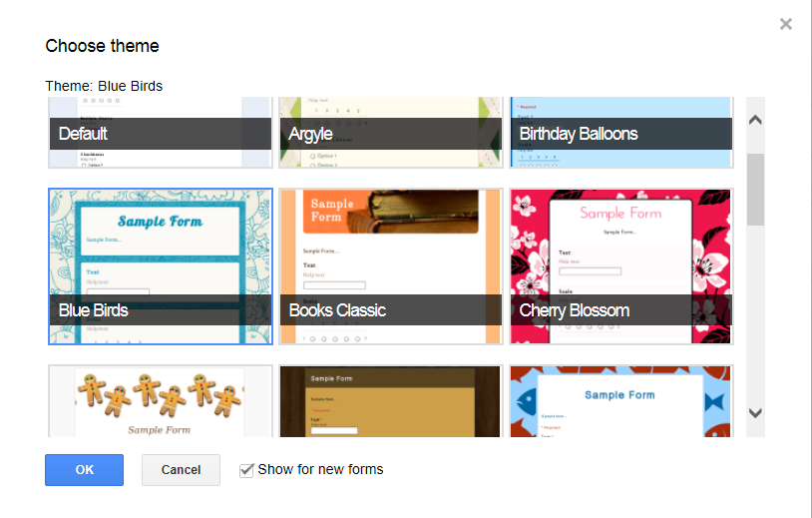Click the Blue Birds label bar

pos(160,310)
